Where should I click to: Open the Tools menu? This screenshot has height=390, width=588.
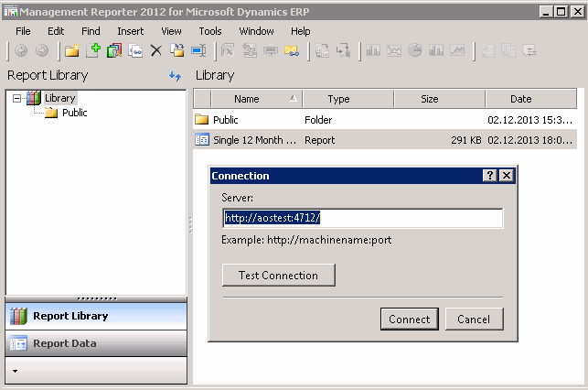(x=210, y=31)
